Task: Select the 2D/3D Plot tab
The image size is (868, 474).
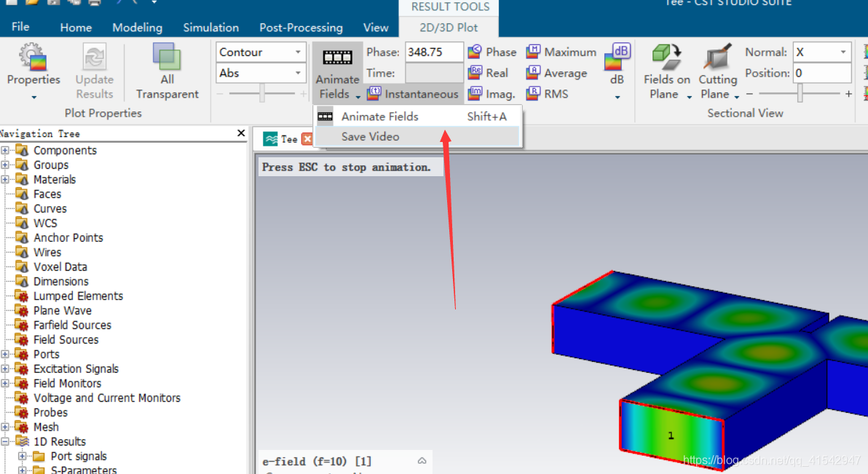Action: click(x=449, y=27)
